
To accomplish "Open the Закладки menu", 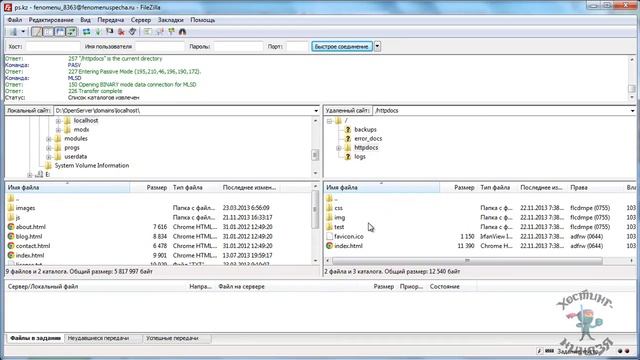I will coord(171,20).
